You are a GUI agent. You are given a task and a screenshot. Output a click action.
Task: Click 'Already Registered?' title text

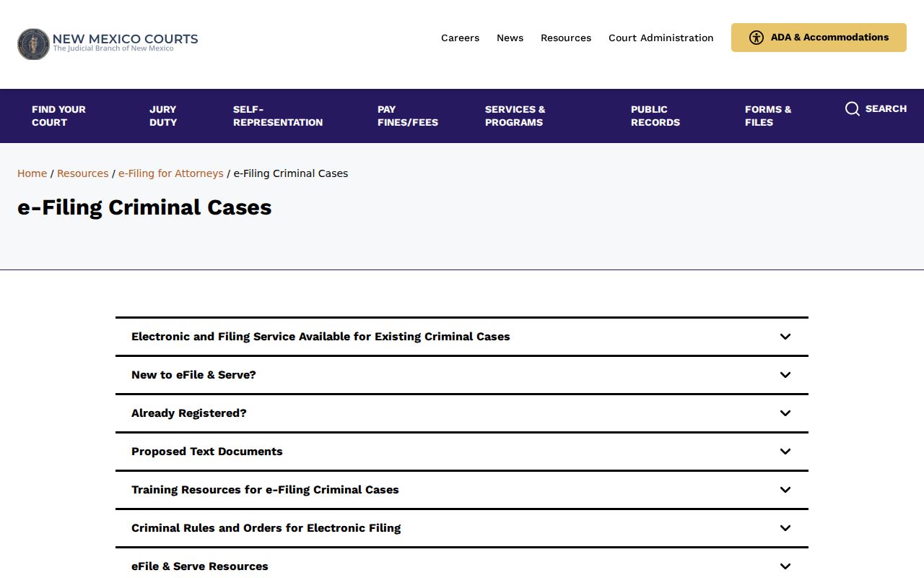pos(189,413)
